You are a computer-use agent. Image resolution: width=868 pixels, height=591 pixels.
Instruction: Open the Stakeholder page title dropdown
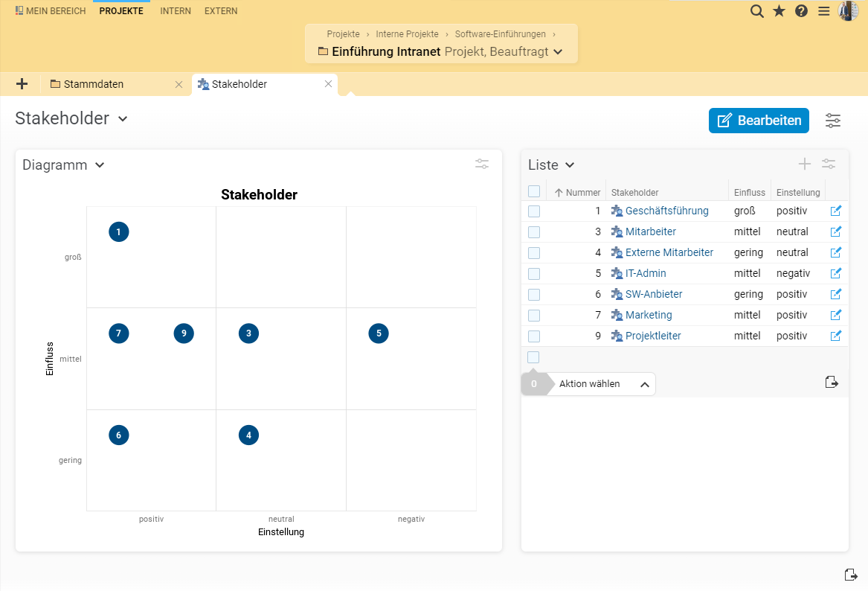point(123,119)
